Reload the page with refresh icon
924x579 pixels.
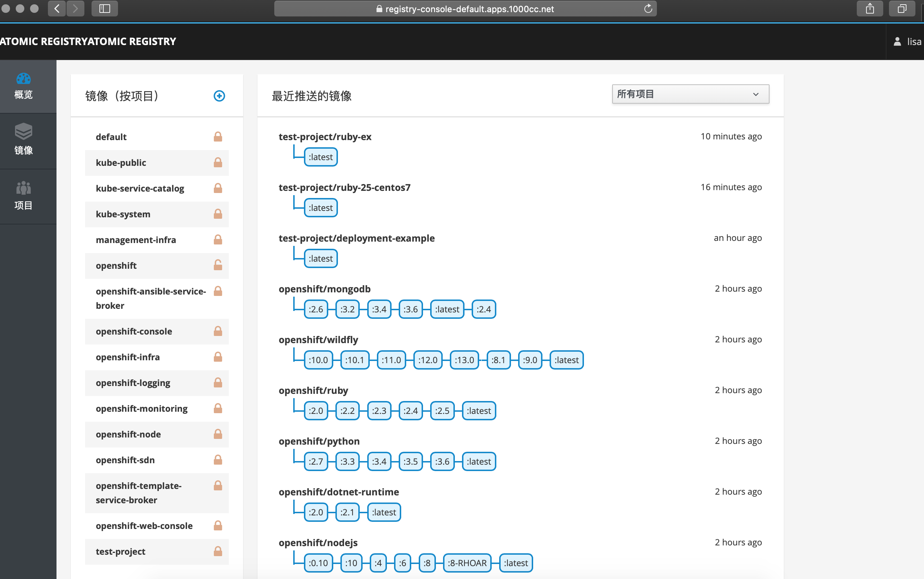pyautogui.click(x=648, y=9)
